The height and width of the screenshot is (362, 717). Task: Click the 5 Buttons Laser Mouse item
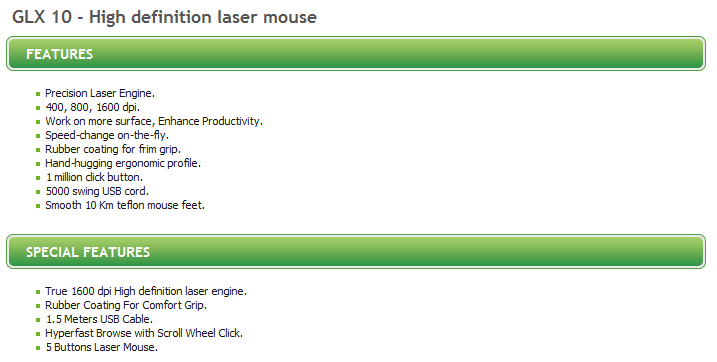pos(101,347)
